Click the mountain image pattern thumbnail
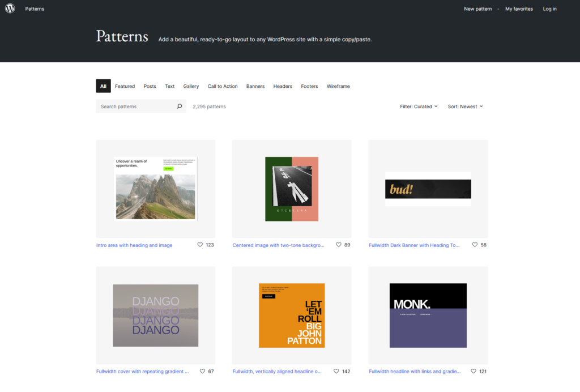 click(x=156, y=189)
